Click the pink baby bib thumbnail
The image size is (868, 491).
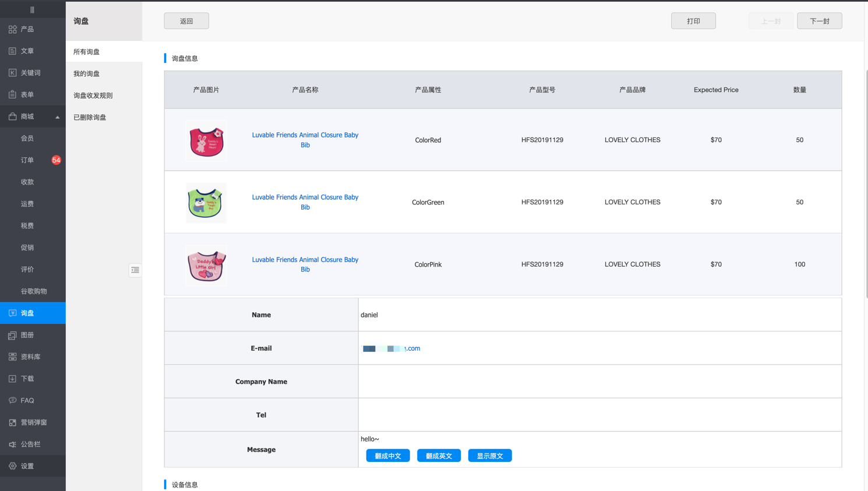coord(206,265)
